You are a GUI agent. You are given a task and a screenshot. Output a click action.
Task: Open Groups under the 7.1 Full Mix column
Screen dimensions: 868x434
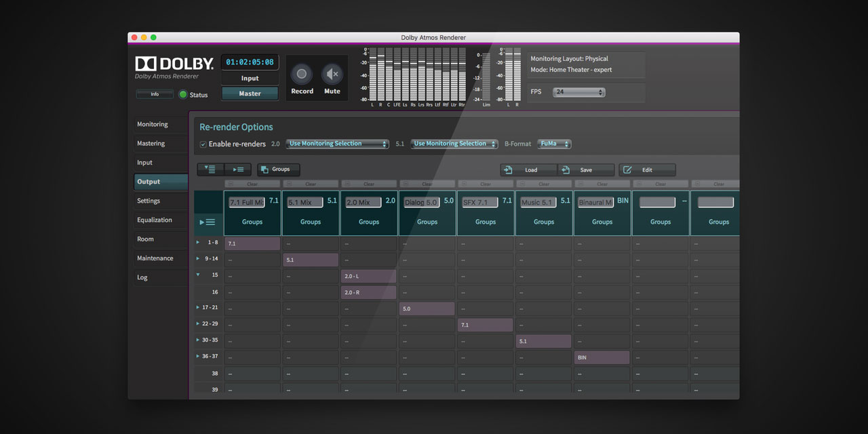(x=252, y=222)
